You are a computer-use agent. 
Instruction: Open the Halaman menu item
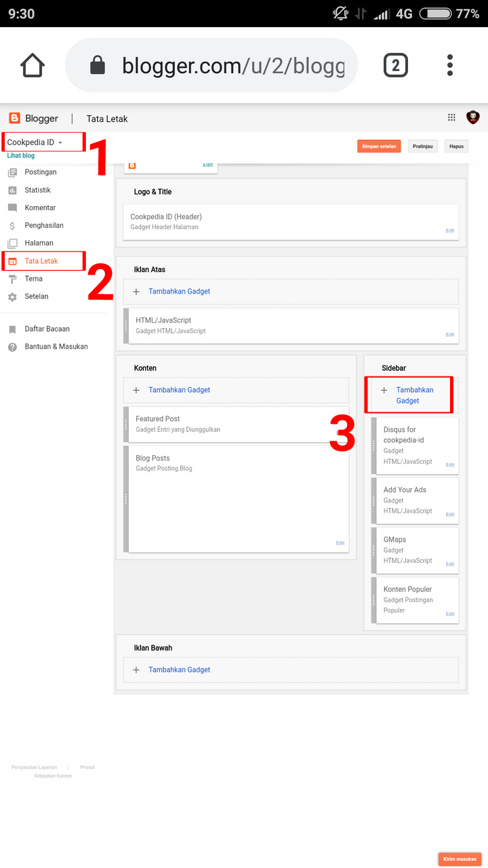pyautogui.click(x=39, y=243)
